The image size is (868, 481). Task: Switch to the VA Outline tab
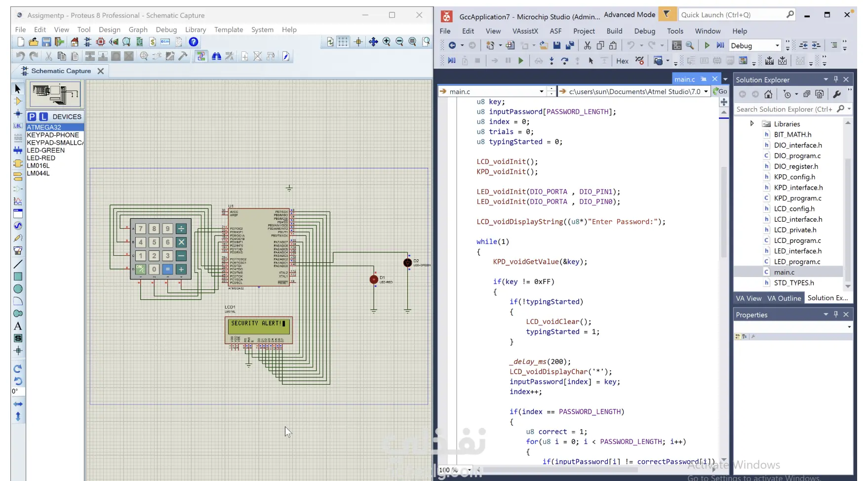(x=784, y=298)
